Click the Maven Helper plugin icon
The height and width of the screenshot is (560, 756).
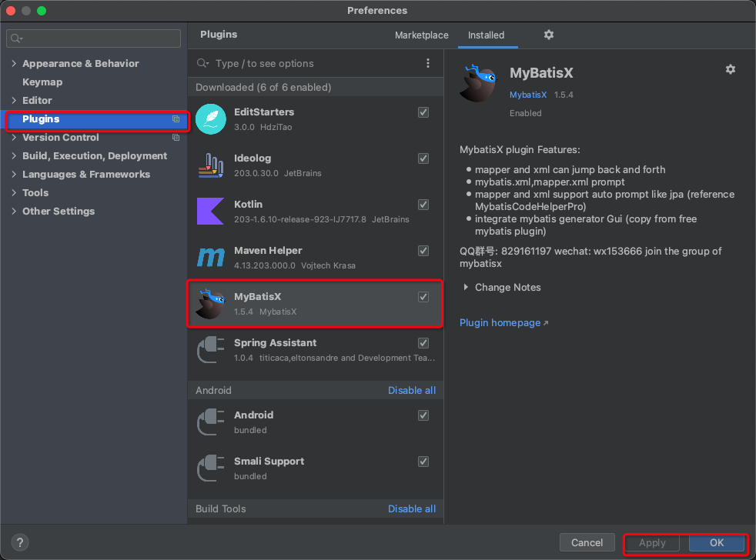[211, 258]
